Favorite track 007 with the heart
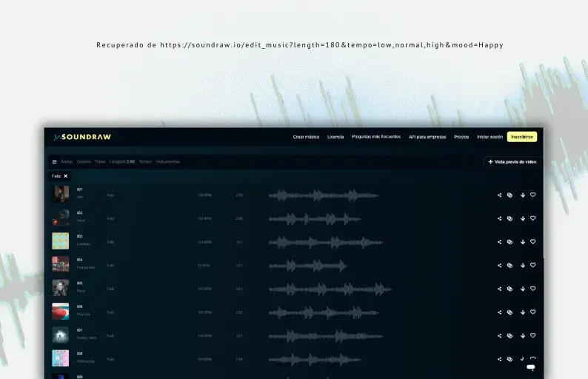588x379 pixels. pos(533,335)
